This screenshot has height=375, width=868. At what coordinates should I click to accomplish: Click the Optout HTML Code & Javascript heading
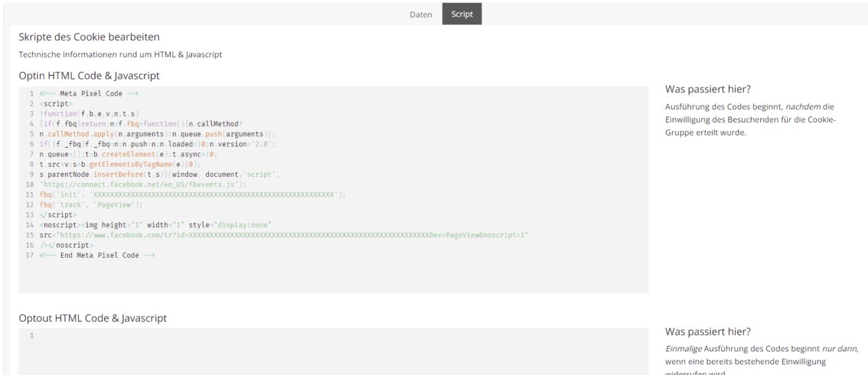(x=92, y=318)
